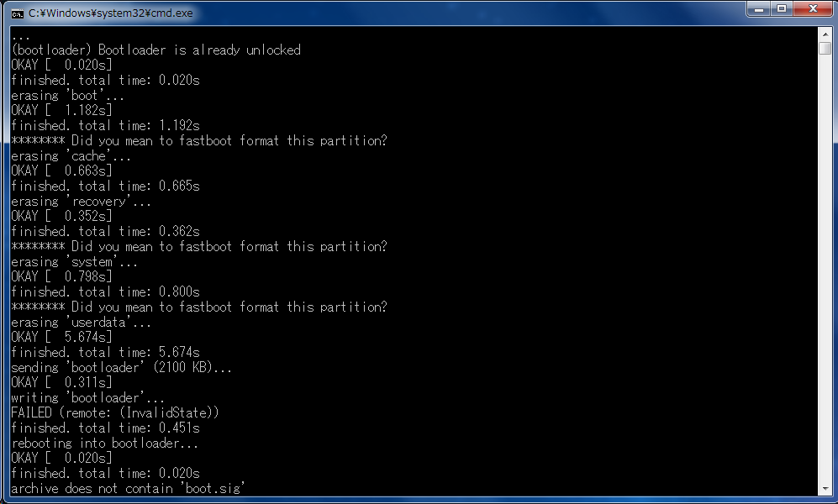Close the command prompt window
The height and width of the screenshot is (504, 838).
[814, 8]
